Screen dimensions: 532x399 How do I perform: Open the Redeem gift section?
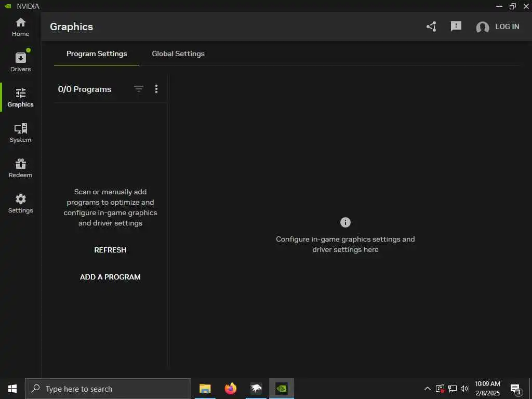coord(20,168)
